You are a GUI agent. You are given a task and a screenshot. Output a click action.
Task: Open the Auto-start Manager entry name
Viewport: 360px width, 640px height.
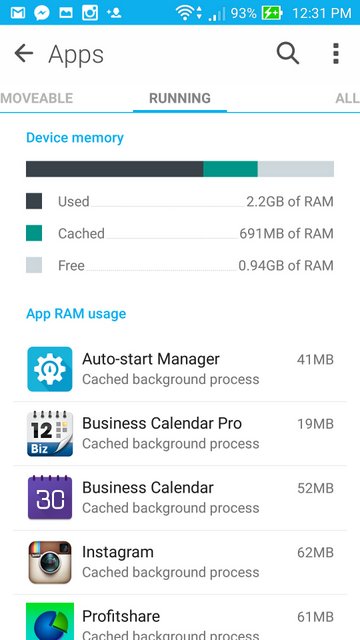151,359
